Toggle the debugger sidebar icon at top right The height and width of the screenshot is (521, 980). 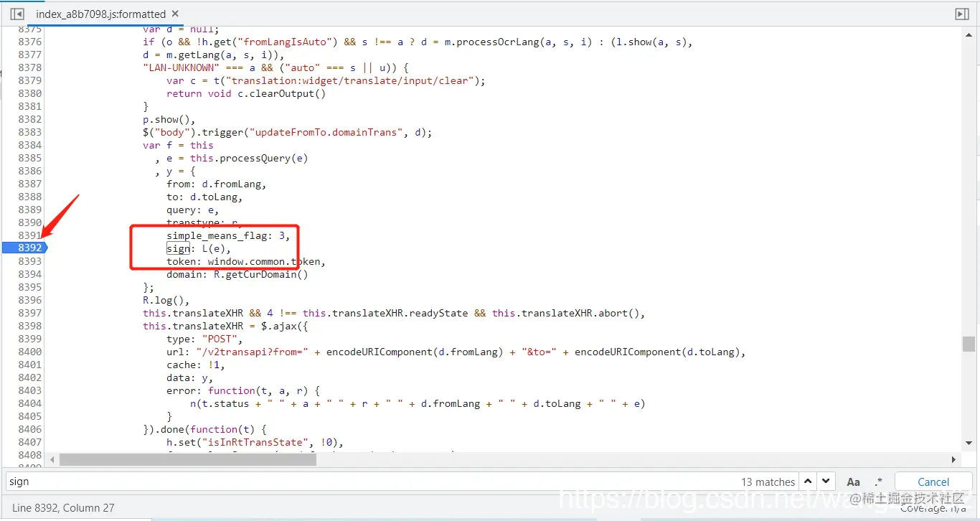click(962, 14)
